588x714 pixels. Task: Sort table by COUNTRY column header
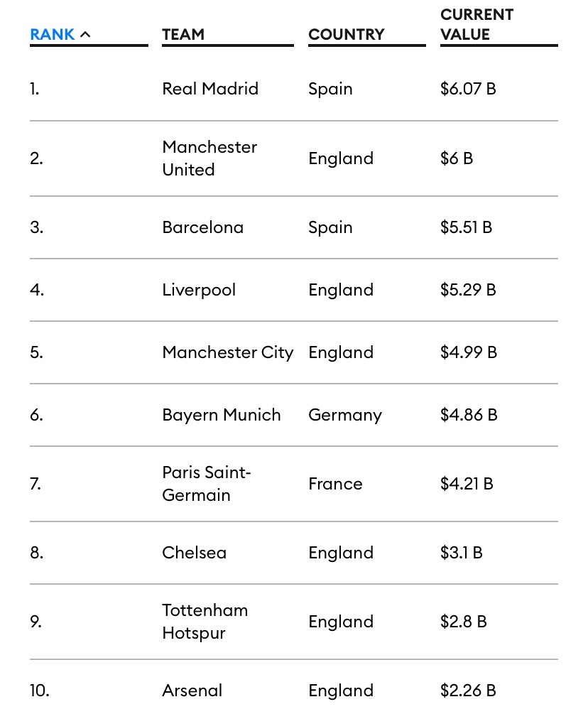[347, 35]
